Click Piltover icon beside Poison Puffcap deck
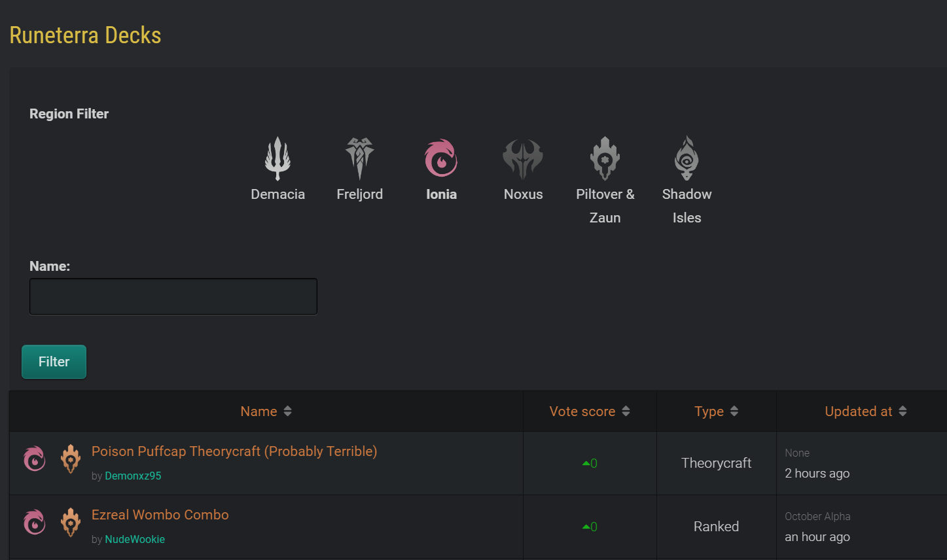Viewport: 947px width, 560px height. [x=71, y=459]
